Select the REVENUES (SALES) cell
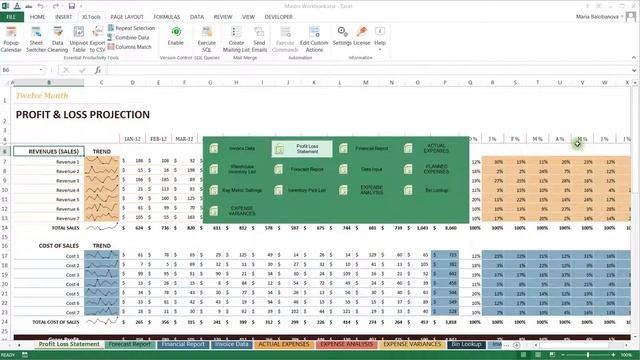Screen dimensions: 640x360 click(x=49, y=151)
